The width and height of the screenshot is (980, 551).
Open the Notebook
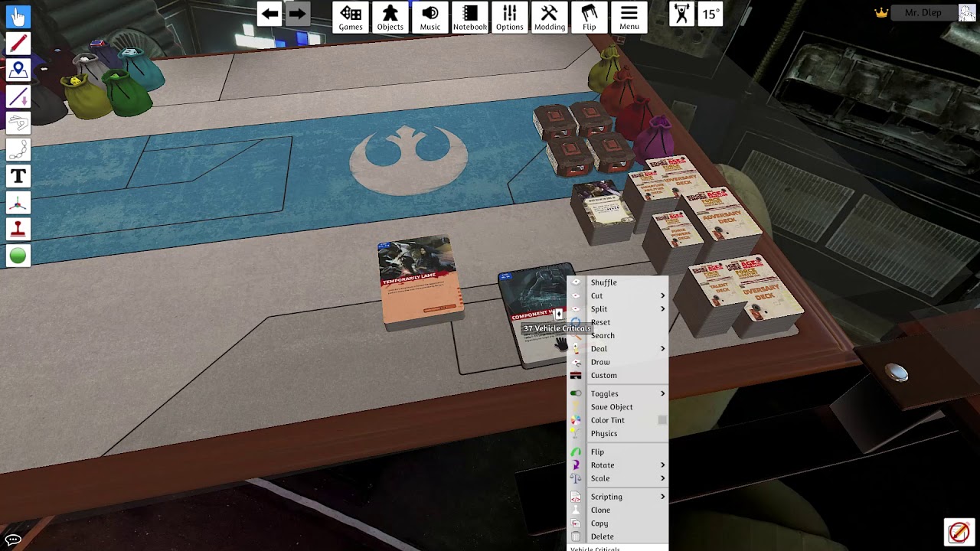[x=470, y=17]
